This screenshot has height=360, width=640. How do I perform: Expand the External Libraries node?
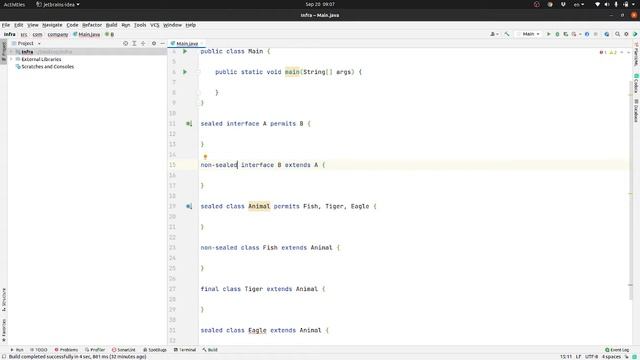point(11,59)
